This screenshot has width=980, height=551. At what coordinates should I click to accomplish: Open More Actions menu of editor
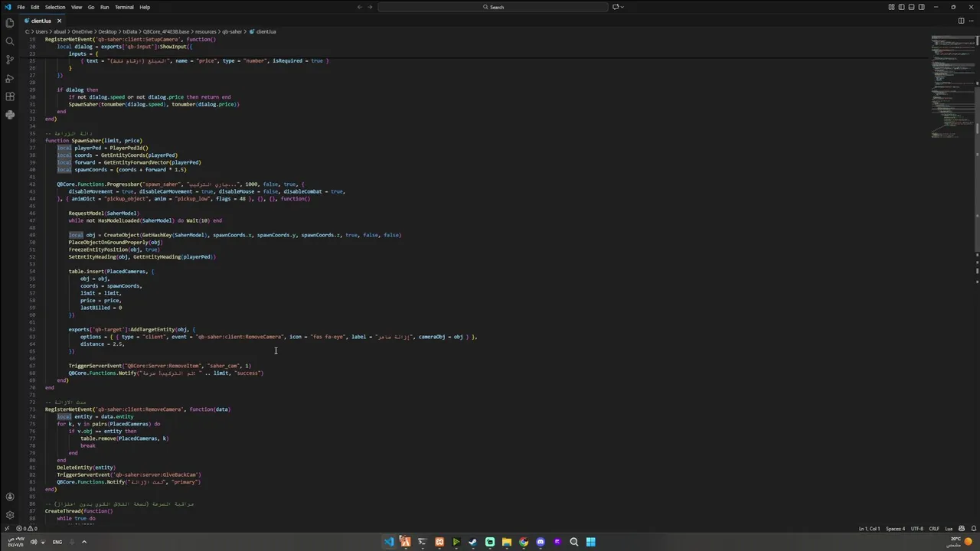tap(972, 21)
